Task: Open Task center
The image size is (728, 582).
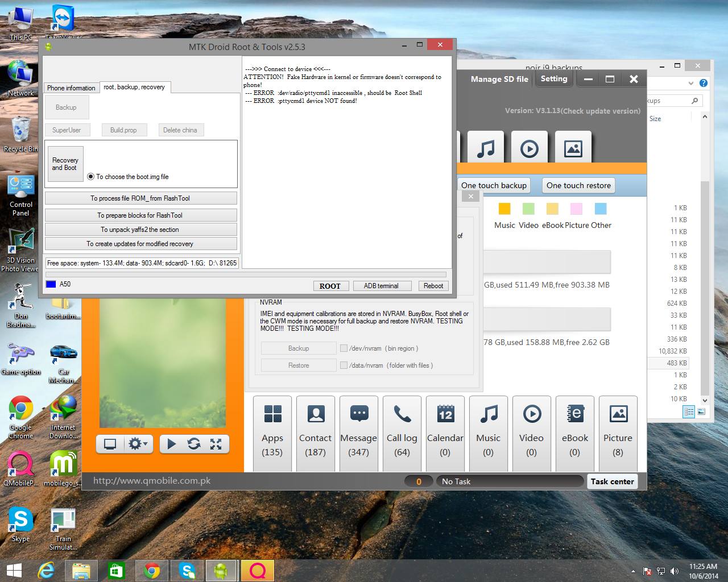Action: coord(612,481)
